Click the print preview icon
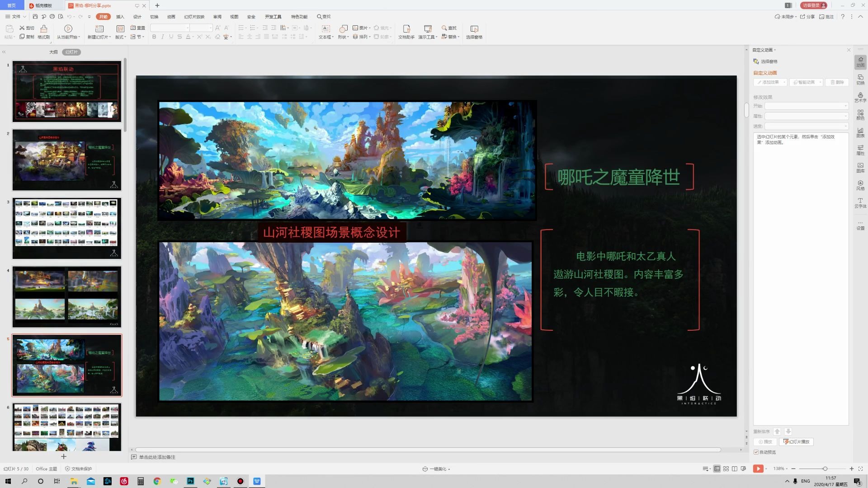This screenshot has height=488, width=868. 61,17
